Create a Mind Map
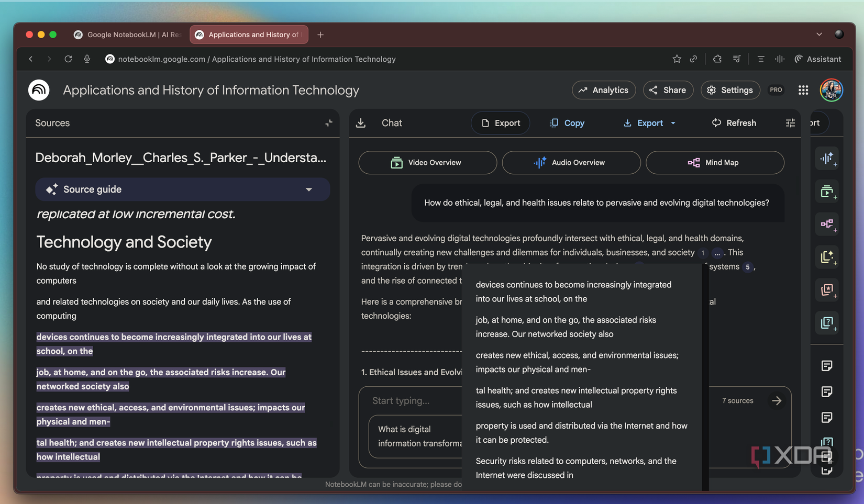 pos(715,163)
